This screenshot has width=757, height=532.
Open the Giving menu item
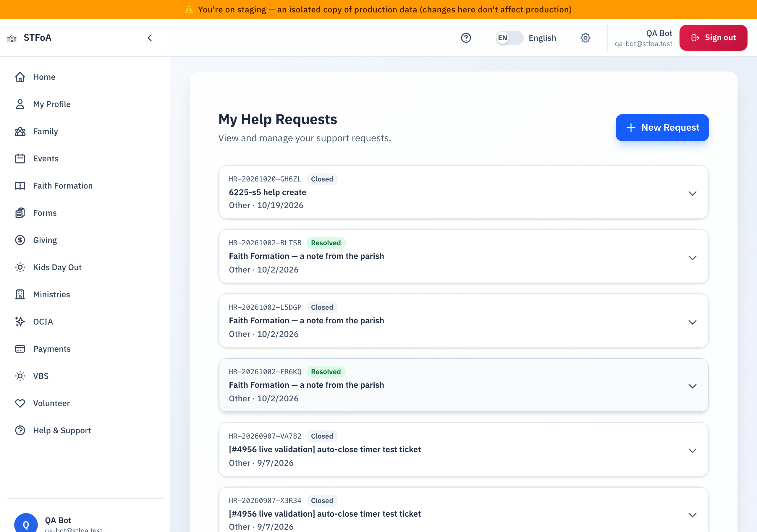(85, 240)
